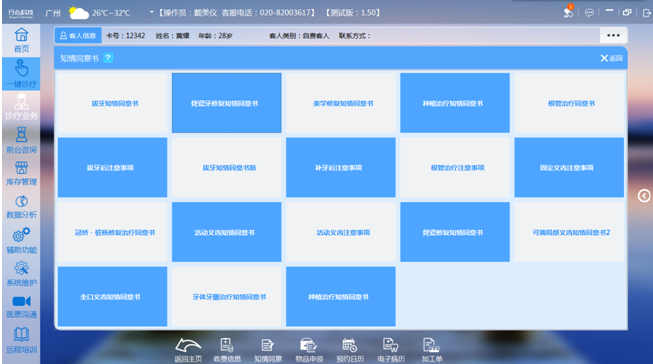Screen dimensions: 653x364
Task: Open the three-dots more options button
Action: (x=613, y=35)
